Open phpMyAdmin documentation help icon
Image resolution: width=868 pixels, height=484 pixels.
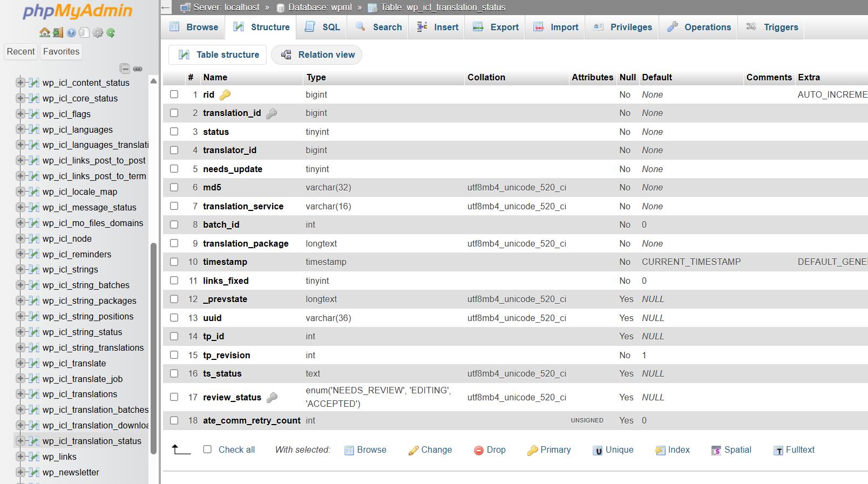tap(71, 32)
